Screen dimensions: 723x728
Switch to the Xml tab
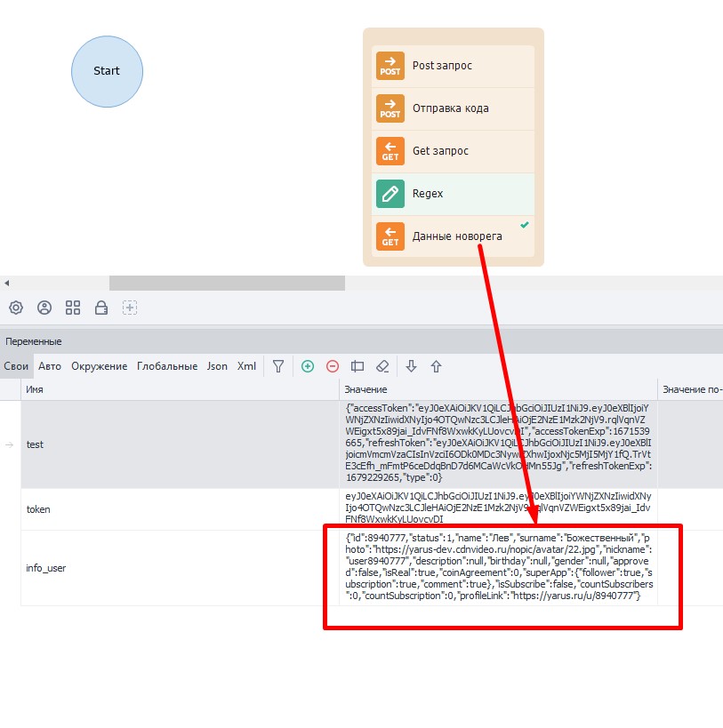click(x=246, y=366)
